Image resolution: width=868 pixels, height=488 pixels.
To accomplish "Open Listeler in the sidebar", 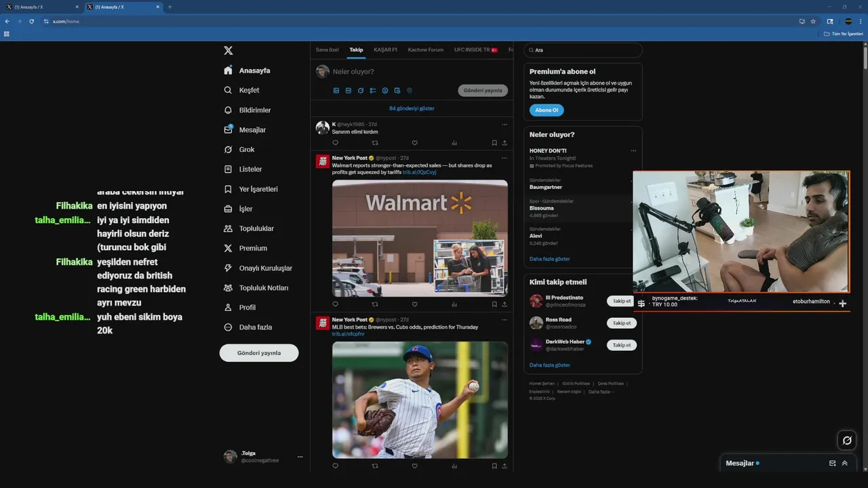I will pos(242,169).
